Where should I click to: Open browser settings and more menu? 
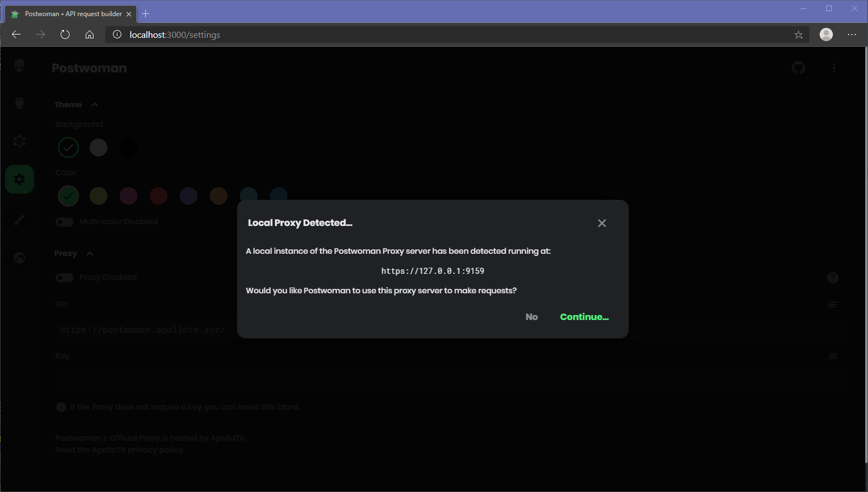tap(852, 35)
